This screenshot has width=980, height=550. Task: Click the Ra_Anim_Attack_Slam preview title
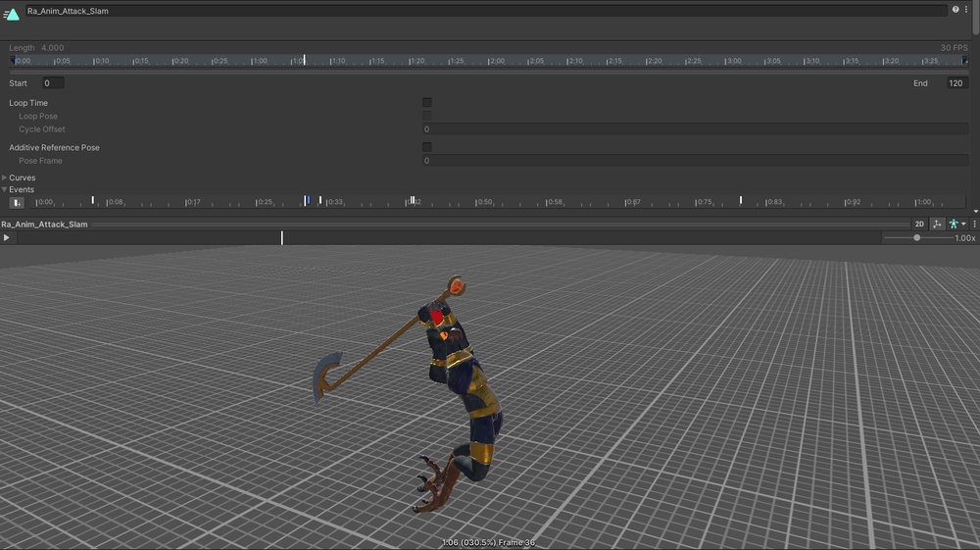point(44,224)
